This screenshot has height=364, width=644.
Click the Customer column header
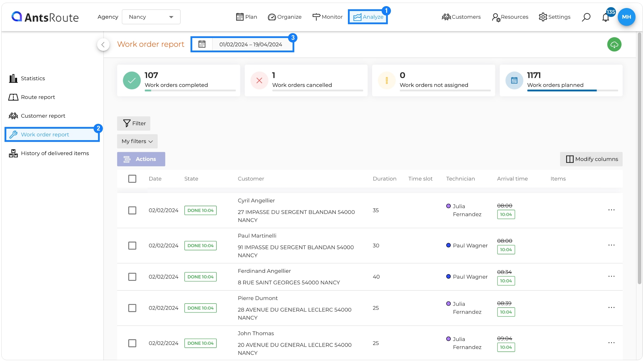point(251,179)
